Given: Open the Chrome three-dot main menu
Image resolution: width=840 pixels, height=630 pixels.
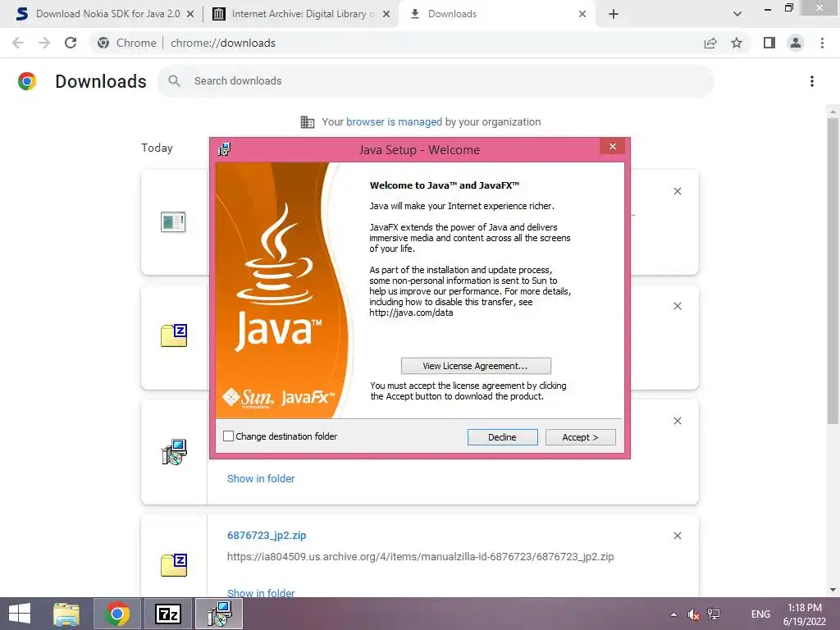Looking at the screenshot, I should click(x=822, y=43).
